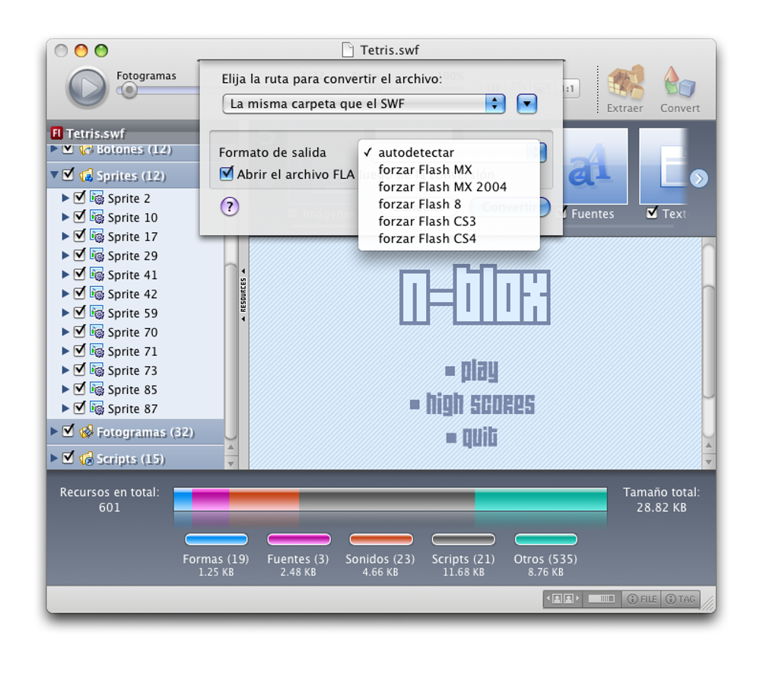The image size is (776, 700).
Task: Expand the Sprite 29 tree row
Action: (65, 256)
